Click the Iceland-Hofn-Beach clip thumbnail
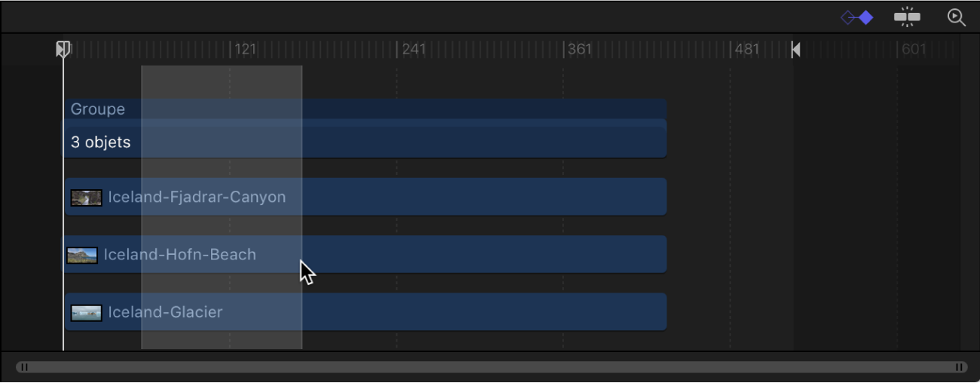This screenshot has width=980, height=383. (x=82, y=256)
